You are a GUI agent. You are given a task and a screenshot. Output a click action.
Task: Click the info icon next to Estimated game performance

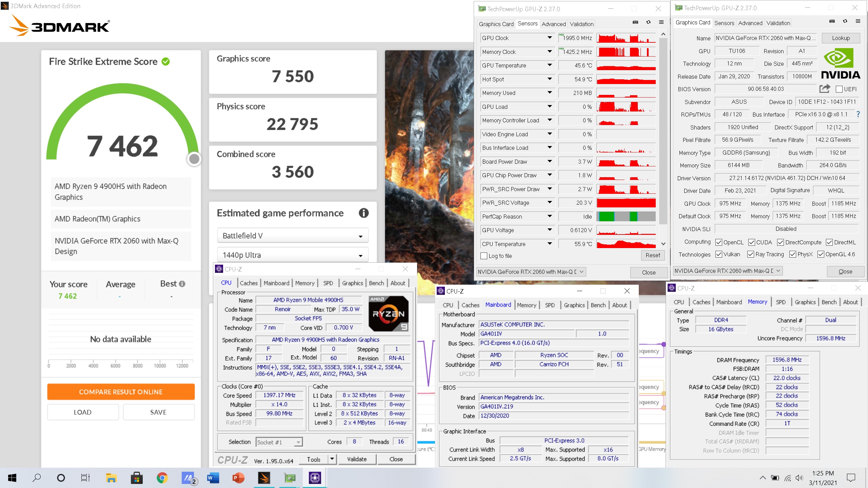(x=363, y=213)
